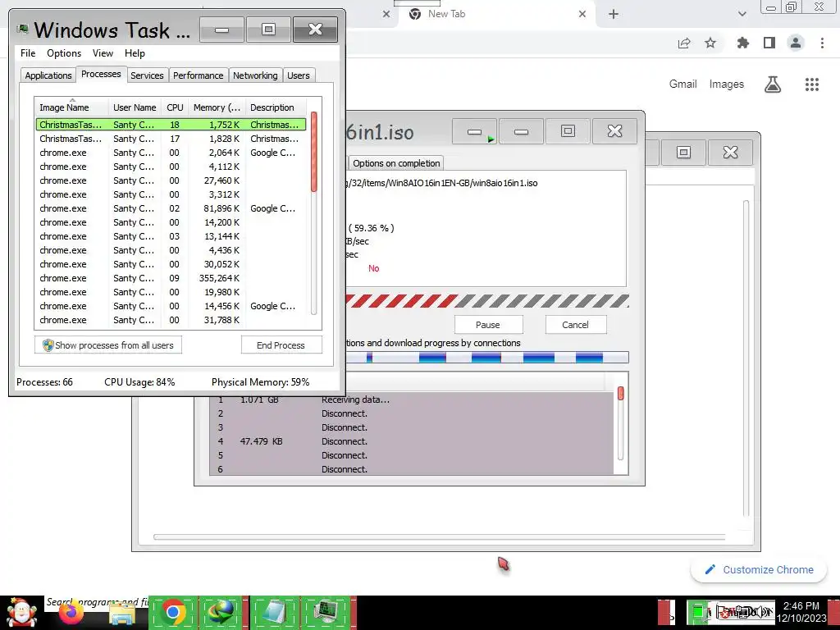Click the volume speaker tray icon
The width and height of the screenshot is (840, 630).
(762, 612)
